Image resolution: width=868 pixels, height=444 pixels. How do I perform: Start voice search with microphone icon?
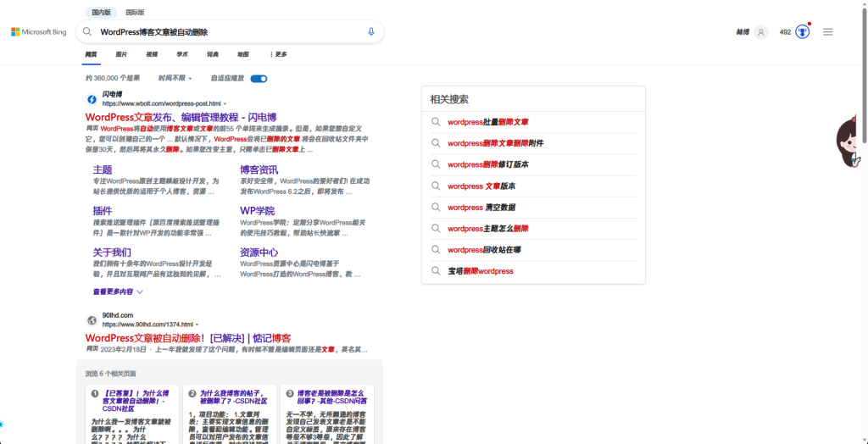(x=370, y=32)
